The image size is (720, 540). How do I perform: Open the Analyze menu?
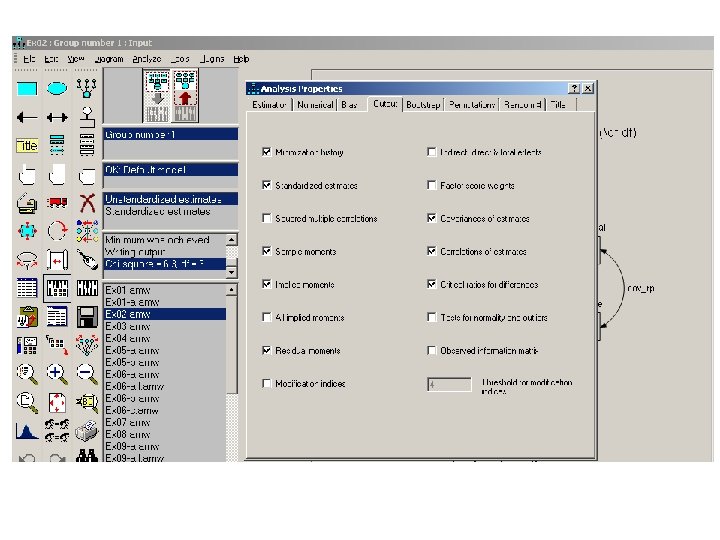click(x=146, y=59)
